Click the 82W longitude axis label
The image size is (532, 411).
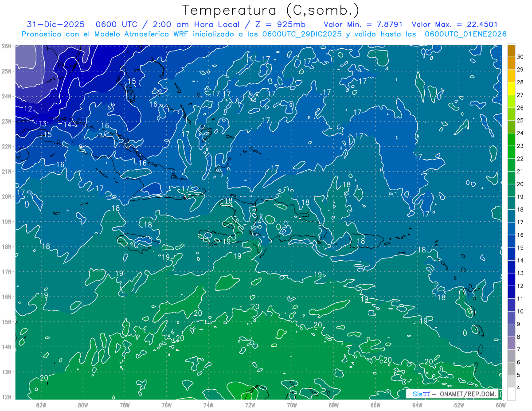coord(41,404)
